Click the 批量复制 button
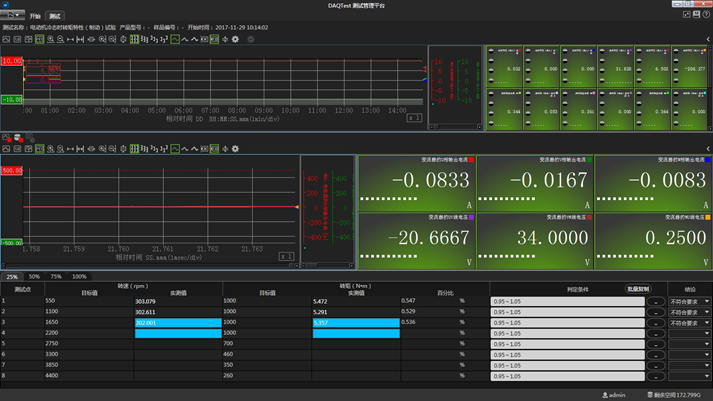This screenshot has height=401, width=713. click(x=637, y=289)
